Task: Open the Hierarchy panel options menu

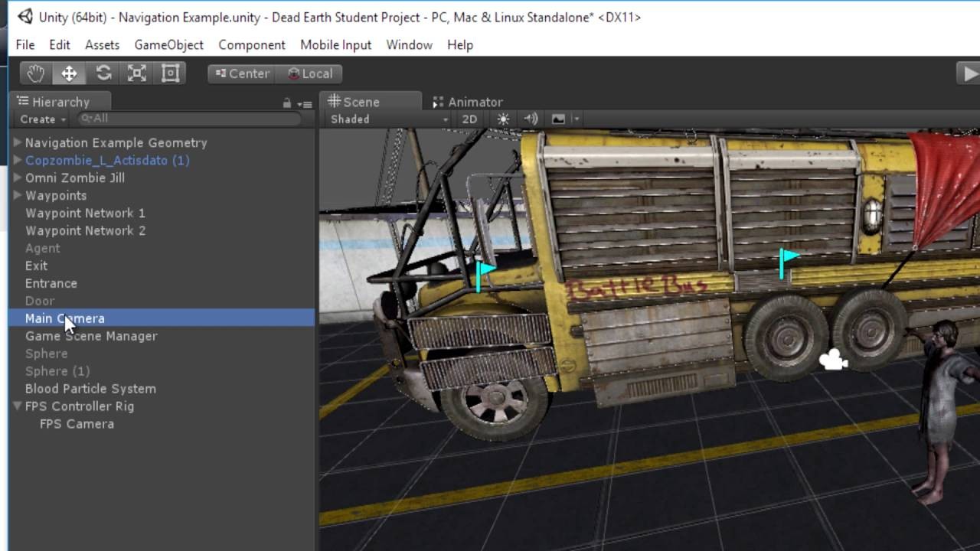Action: click(x=305, y=103)
